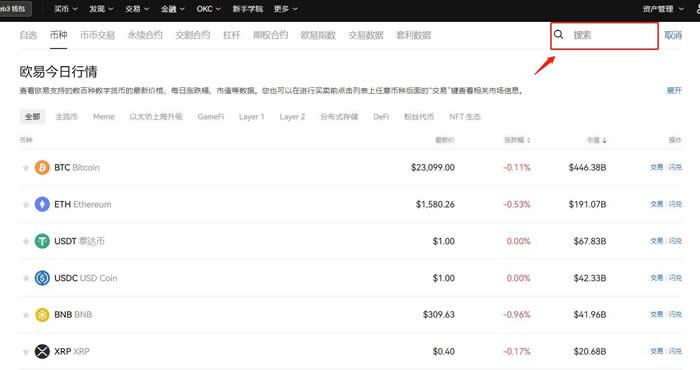Viewport: 700px width, 370px height.
Task: Select the 主流币 category filter
Action: click(67, 117)
